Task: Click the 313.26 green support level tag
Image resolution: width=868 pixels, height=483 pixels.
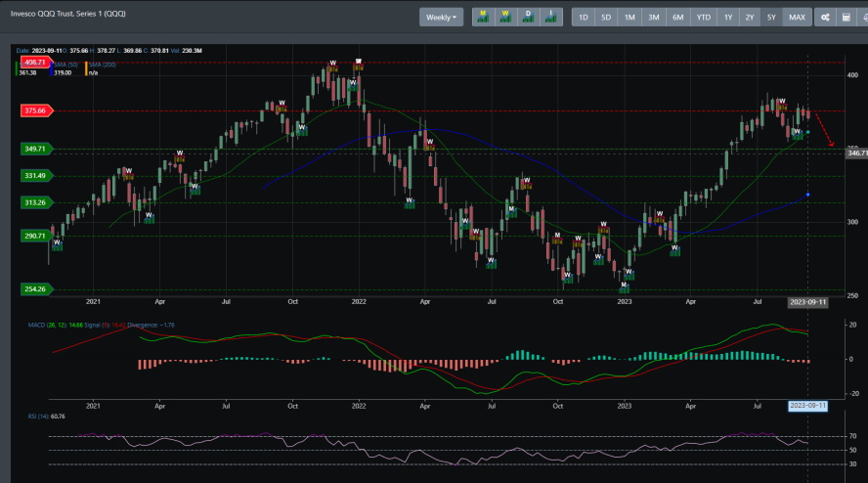Action: coord(36,202)
